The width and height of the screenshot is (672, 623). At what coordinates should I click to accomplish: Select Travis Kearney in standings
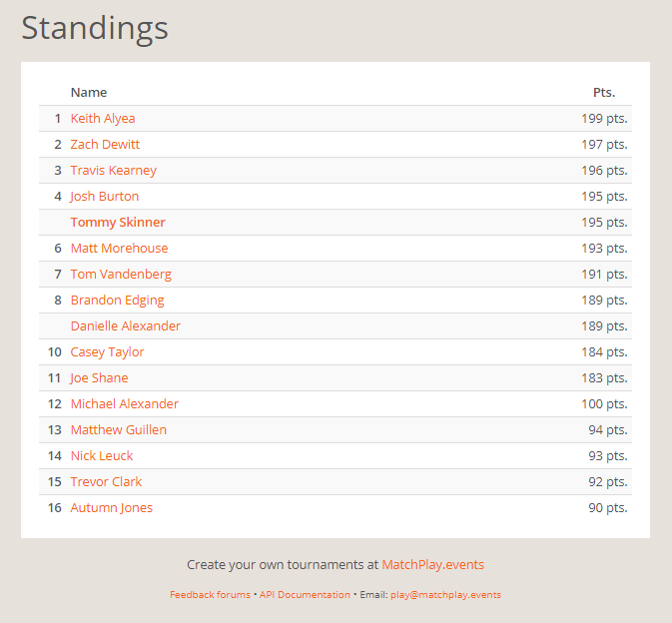(x=113, y=171)
